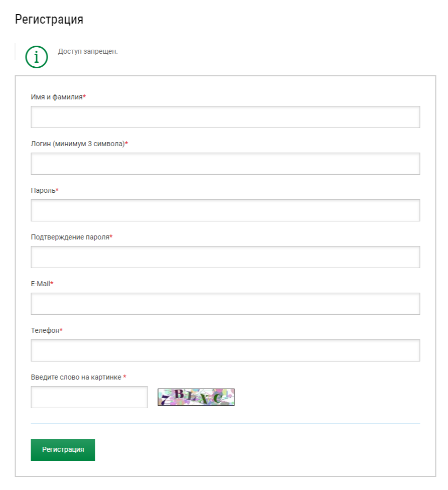This screenshot has width=448, height=490.
Task: Submit with the green Регистрация button
Action: pos(63,450)
